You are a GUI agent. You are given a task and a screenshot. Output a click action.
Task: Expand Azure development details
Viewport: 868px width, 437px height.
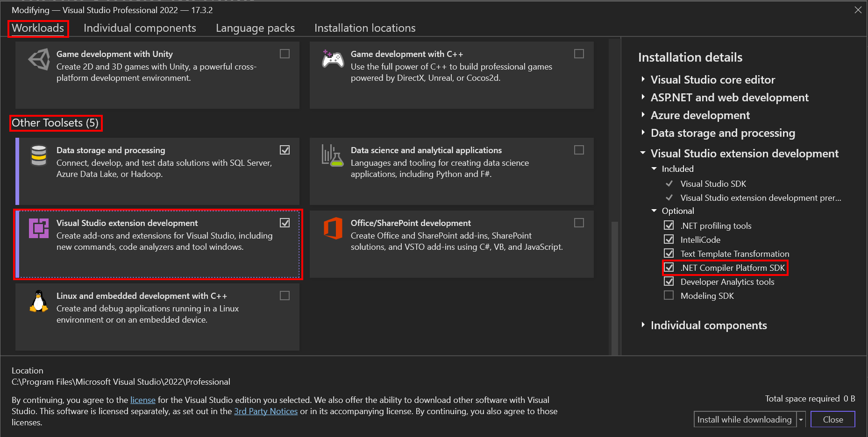click(643, 115)
